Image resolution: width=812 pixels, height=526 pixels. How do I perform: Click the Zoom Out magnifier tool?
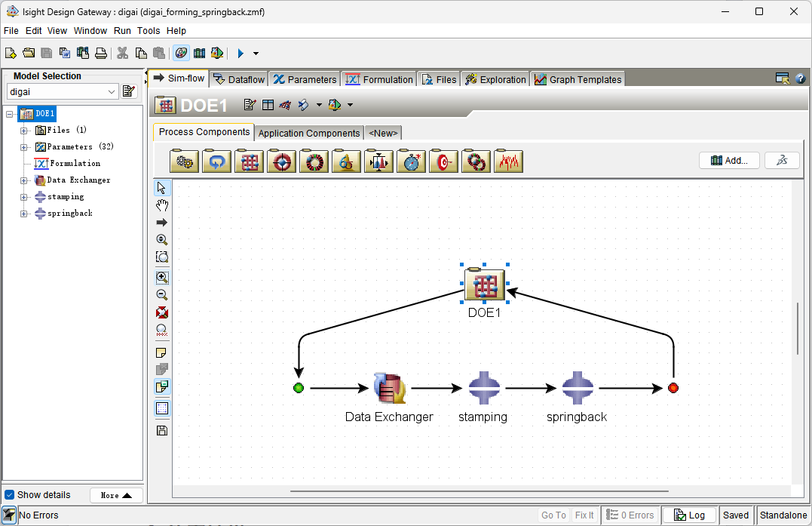pos(162,295)
